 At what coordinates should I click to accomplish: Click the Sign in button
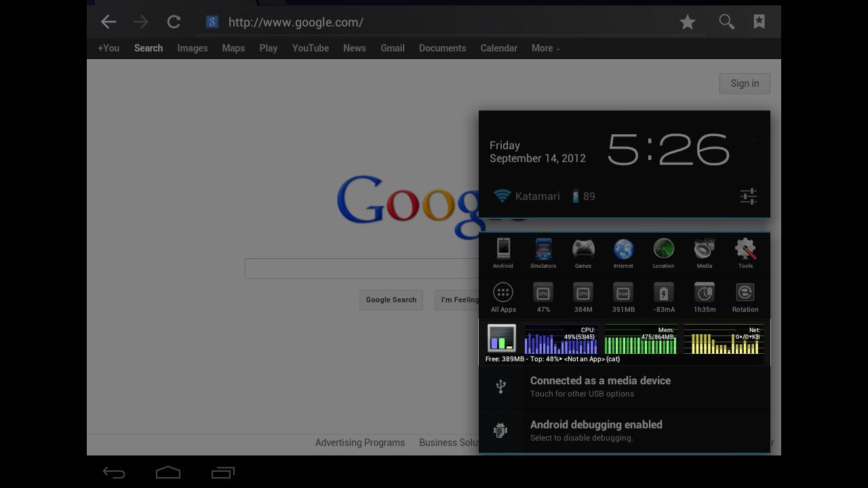(745, 83)
